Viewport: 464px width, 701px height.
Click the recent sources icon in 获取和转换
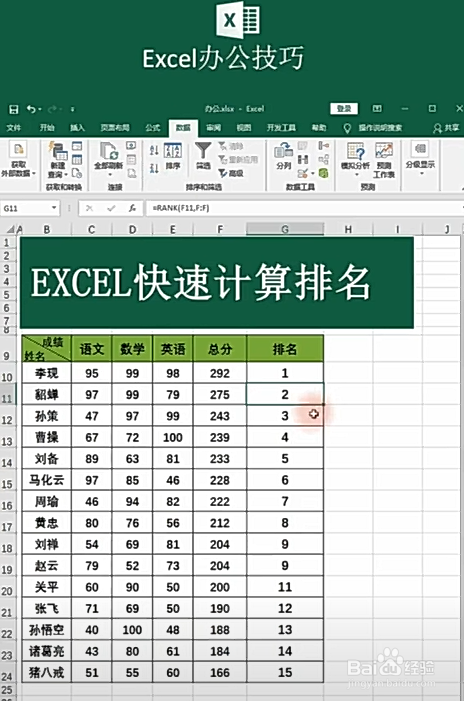pyautogui.click(x=77, y=173)
